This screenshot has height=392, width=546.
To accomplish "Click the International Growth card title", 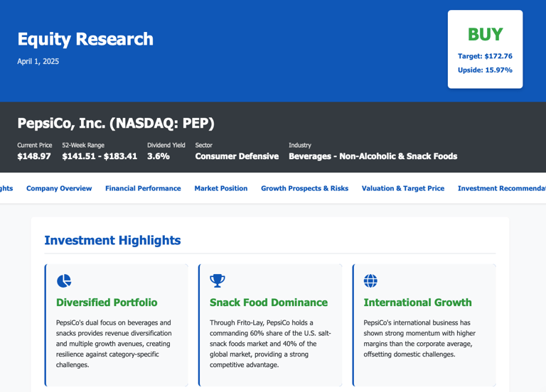I will (x=417, y=303).
